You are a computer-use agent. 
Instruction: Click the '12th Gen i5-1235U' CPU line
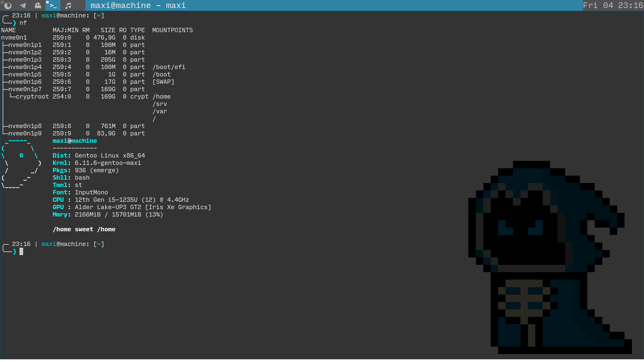click(x=132, y=200)
